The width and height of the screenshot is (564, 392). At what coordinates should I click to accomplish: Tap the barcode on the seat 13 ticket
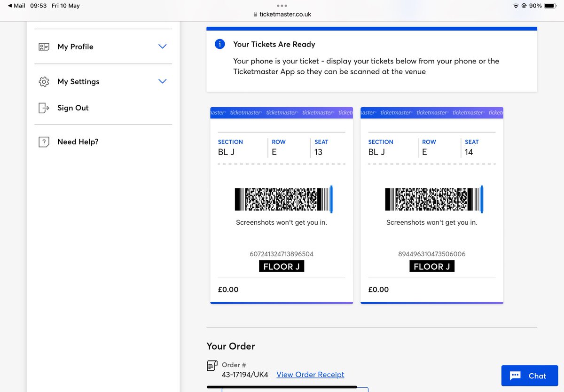pyautogui.click(x=284, y=199)
